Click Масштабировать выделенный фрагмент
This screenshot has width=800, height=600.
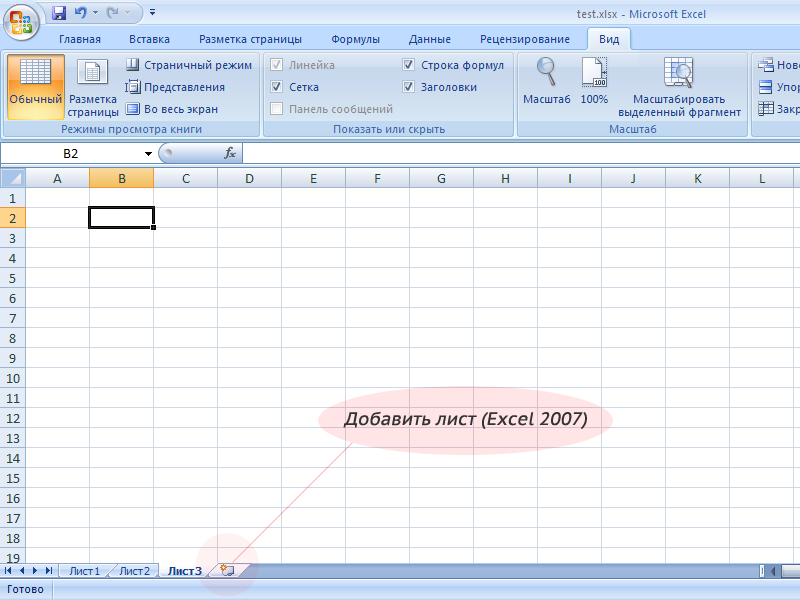pos(679,87)
